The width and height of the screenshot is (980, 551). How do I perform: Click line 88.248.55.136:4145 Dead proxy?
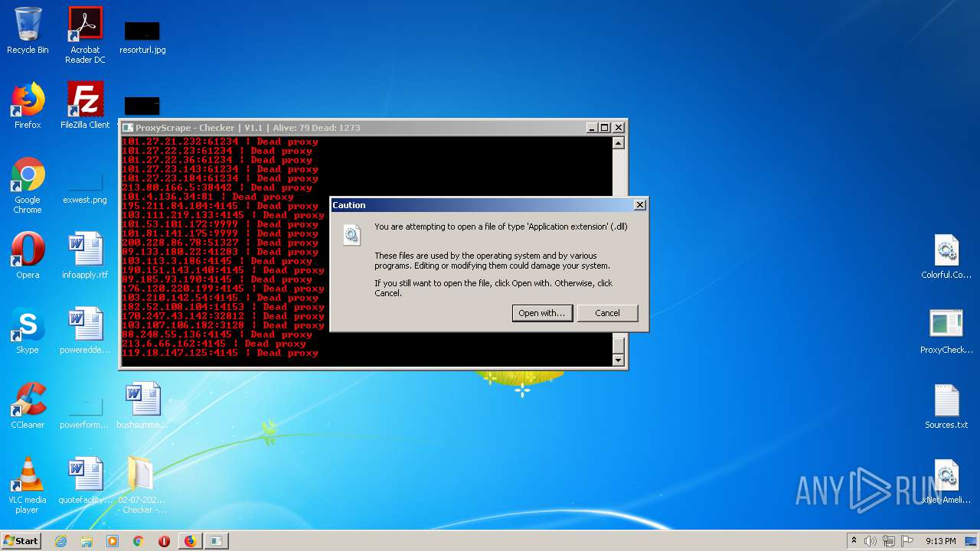(217, 334)
